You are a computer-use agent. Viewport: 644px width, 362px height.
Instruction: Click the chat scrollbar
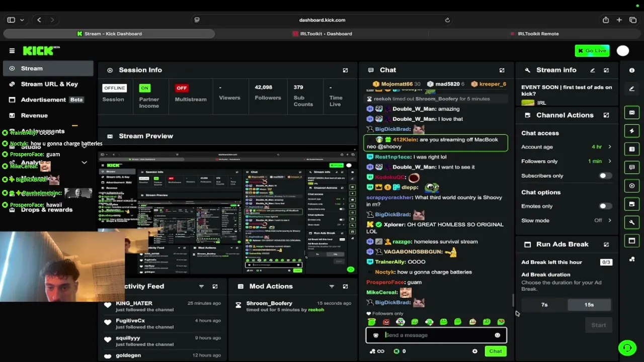(x=513, y=301)
